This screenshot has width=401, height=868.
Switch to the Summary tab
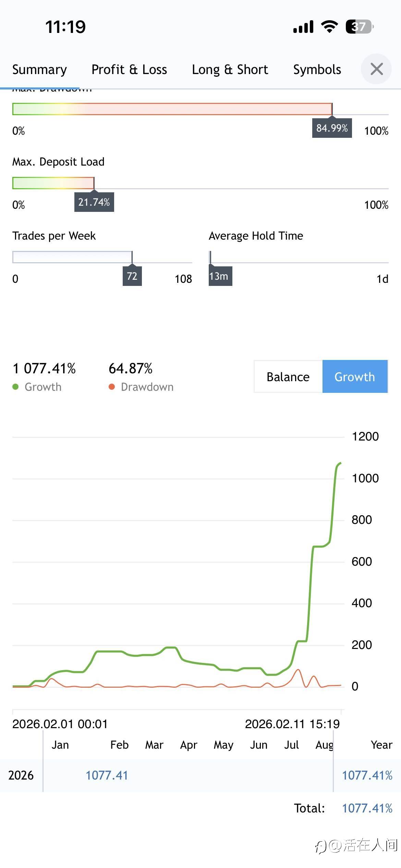pos(39,70)
